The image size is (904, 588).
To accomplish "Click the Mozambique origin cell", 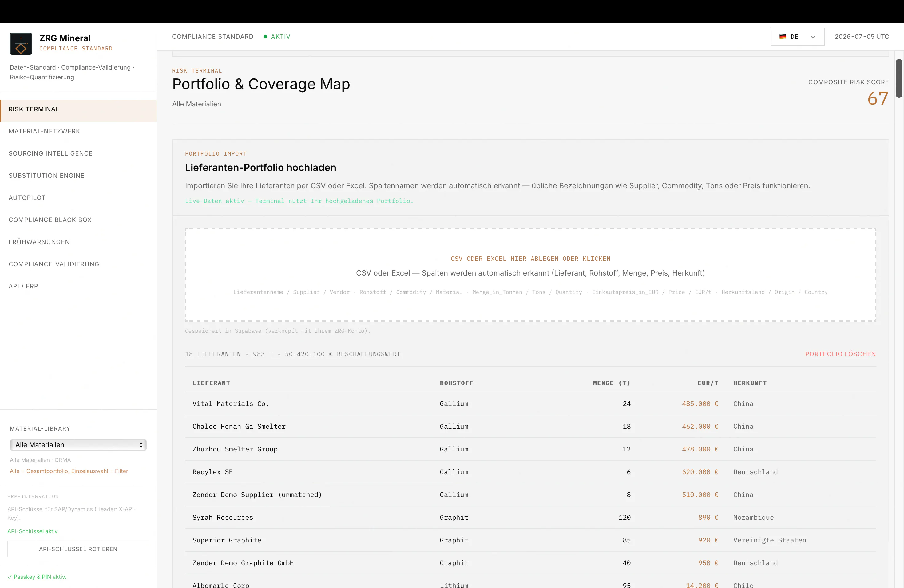I will click(753, 518).
